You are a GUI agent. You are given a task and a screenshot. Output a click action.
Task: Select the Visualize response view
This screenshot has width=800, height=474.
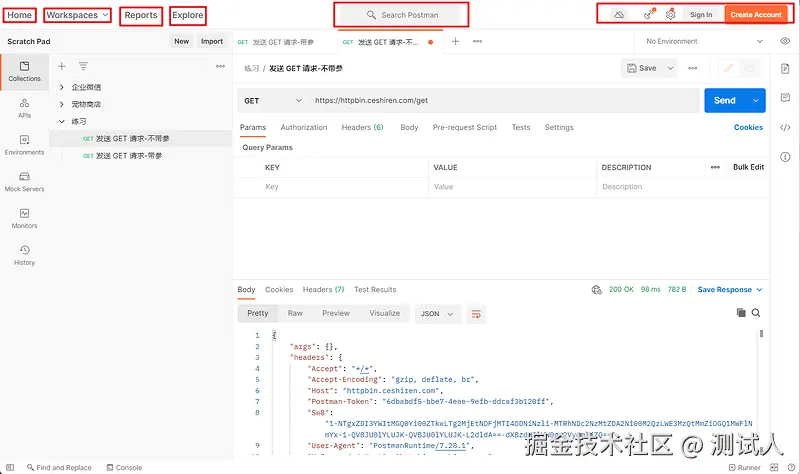(385, 313)
